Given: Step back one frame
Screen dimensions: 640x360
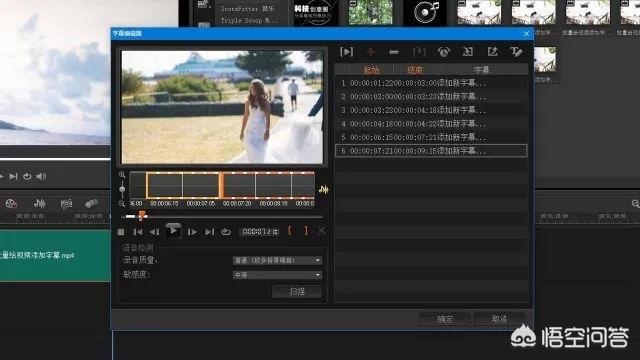Looking at the screenshot, I should [154, 232].
